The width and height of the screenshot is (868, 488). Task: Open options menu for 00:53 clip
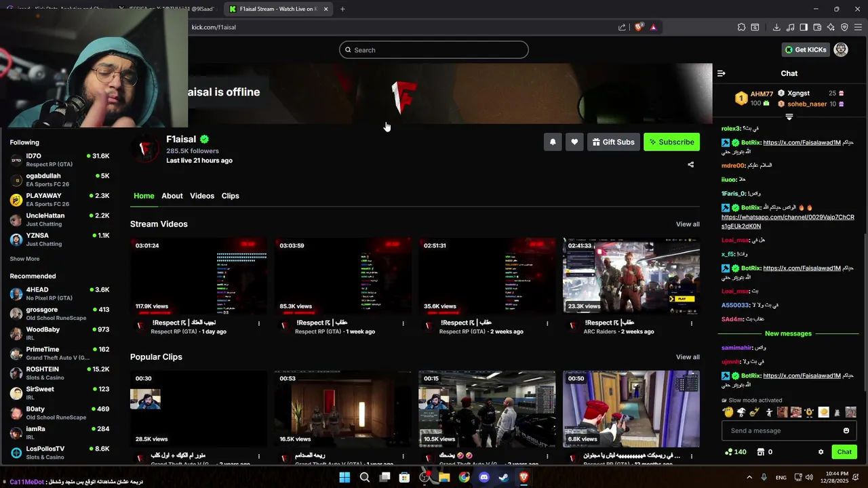[403, 456]
